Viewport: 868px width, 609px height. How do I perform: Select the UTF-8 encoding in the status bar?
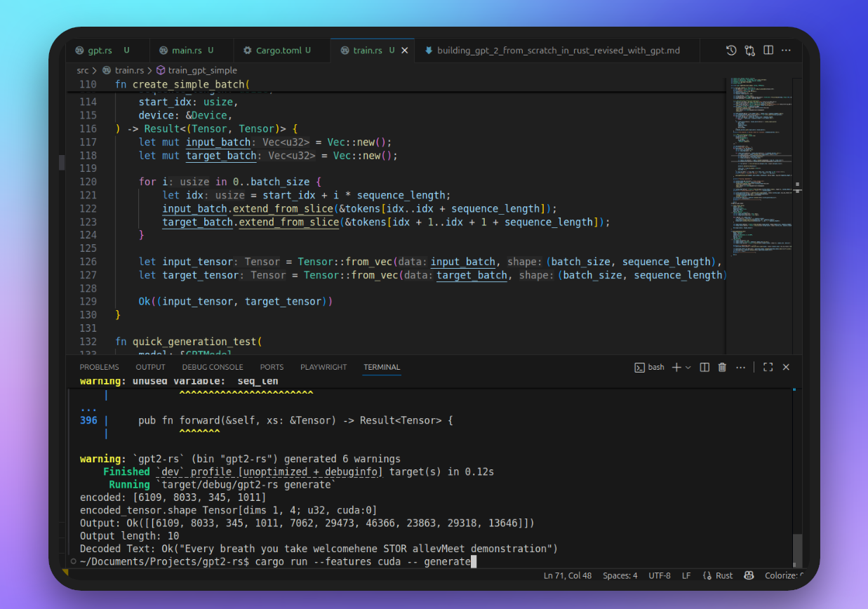(659, 575)
